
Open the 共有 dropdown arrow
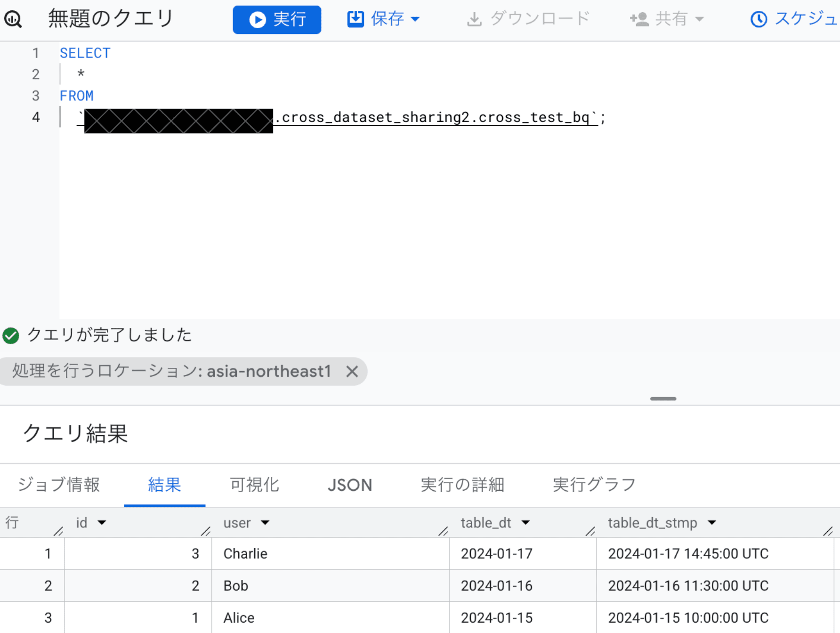pos(698,19)
